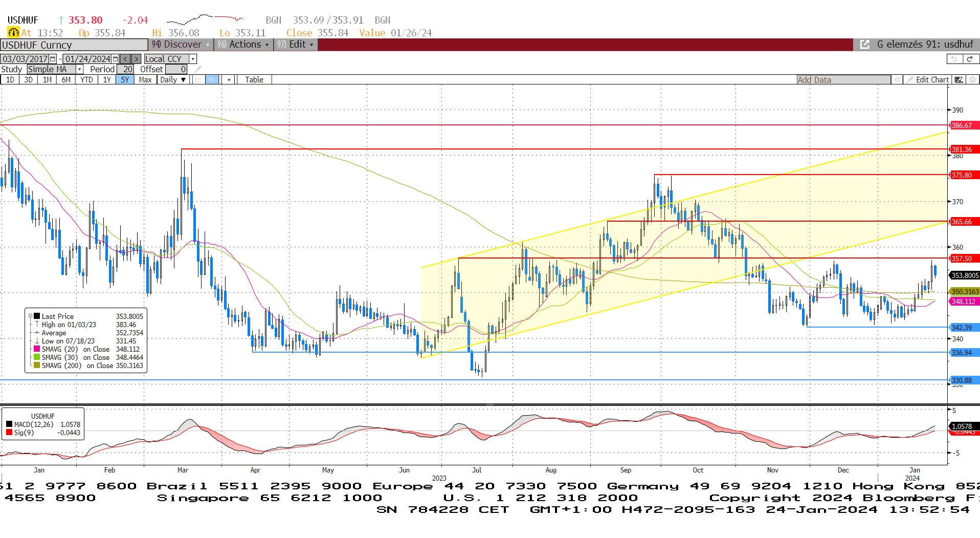Click the 330.88 blue price level label
The width and height of the screenshot is (980, 538).
pos(965,380)
